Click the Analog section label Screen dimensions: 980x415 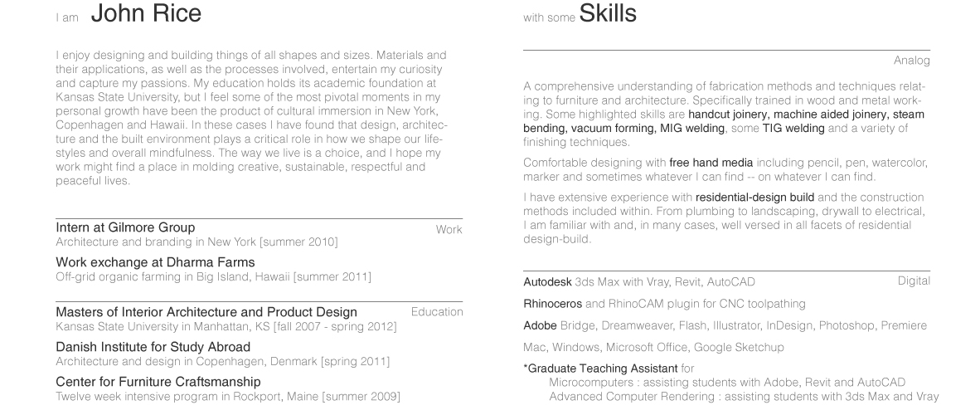pos(911,61)
